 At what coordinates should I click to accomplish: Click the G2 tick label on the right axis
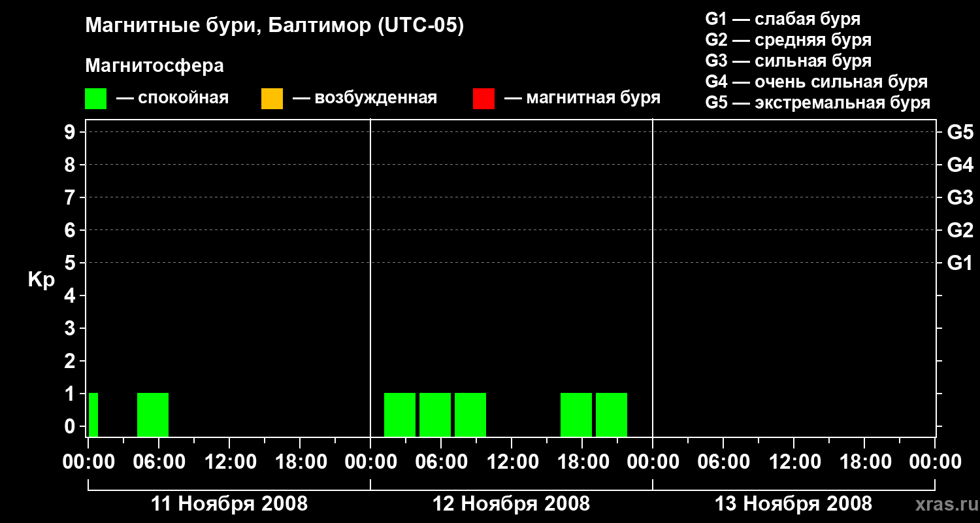pos(960,231)
